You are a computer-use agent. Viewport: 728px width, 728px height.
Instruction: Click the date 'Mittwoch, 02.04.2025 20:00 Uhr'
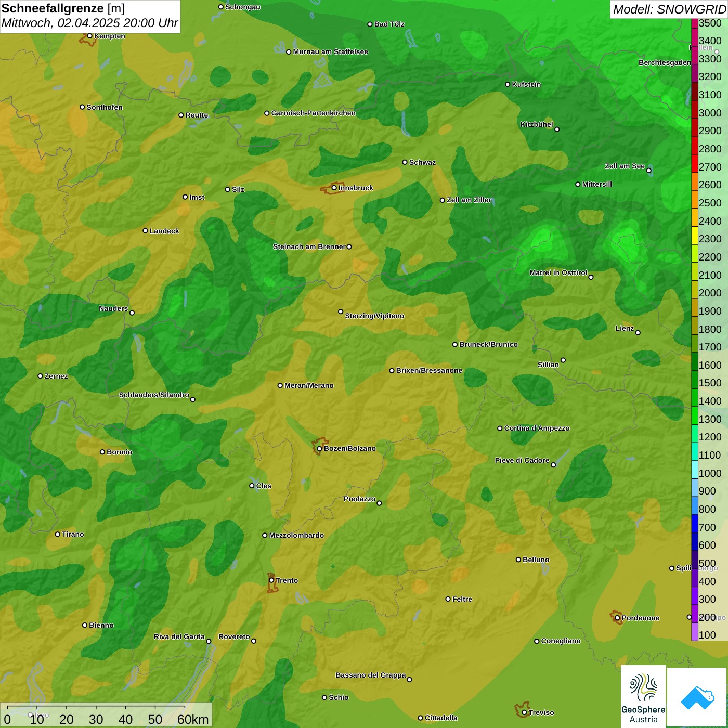coord(89,23)
